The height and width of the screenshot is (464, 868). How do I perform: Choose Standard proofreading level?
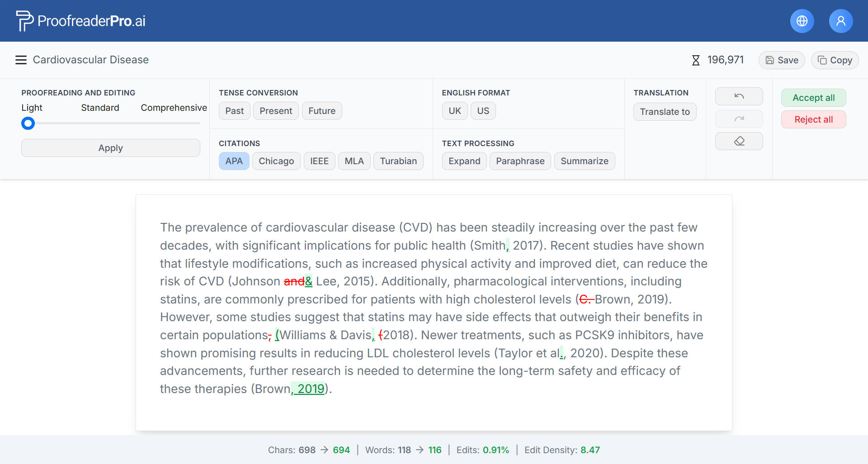coord(100,108)
